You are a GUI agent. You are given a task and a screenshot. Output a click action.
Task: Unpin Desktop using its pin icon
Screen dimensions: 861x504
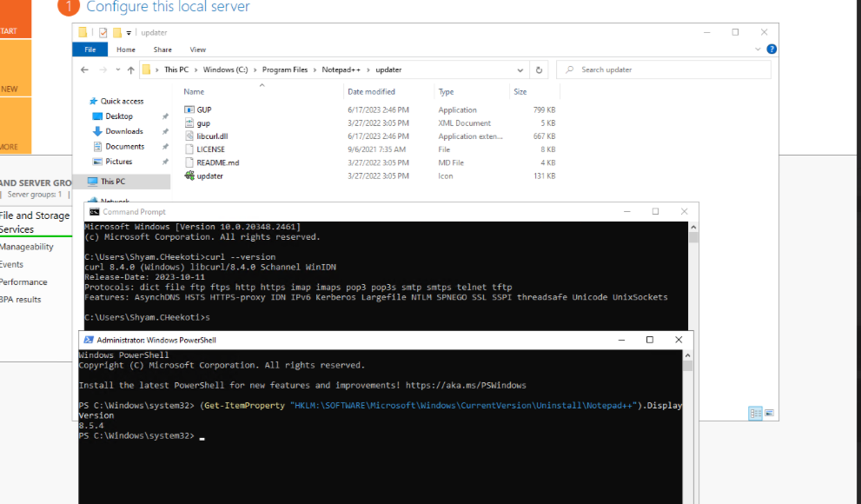tap(165, 116)
